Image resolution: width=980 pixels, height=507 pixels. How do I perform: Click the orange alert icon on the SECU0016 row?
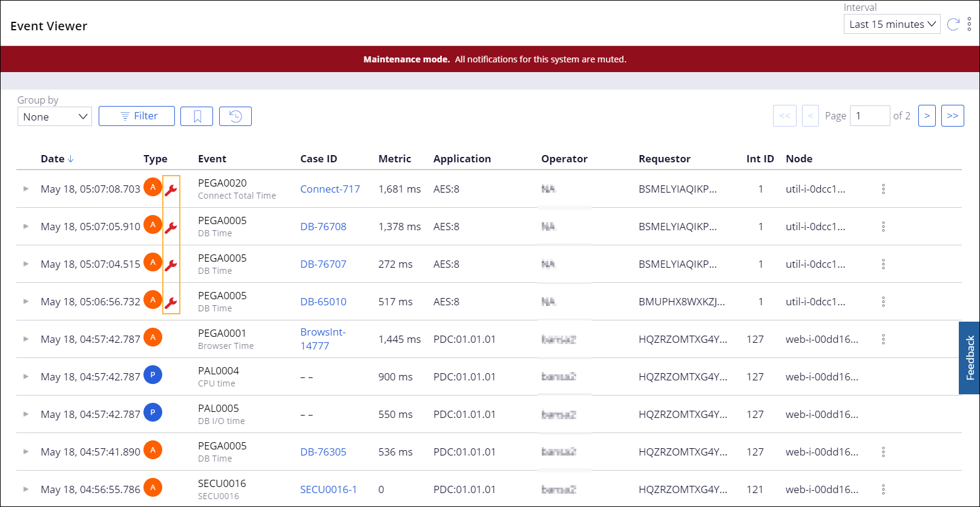(x=153, y=487)
